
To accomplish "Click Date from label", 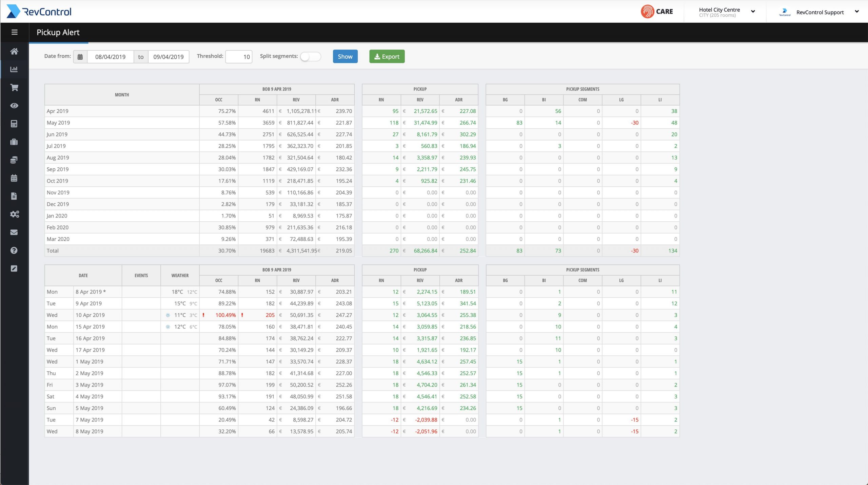I will point(58,56).
